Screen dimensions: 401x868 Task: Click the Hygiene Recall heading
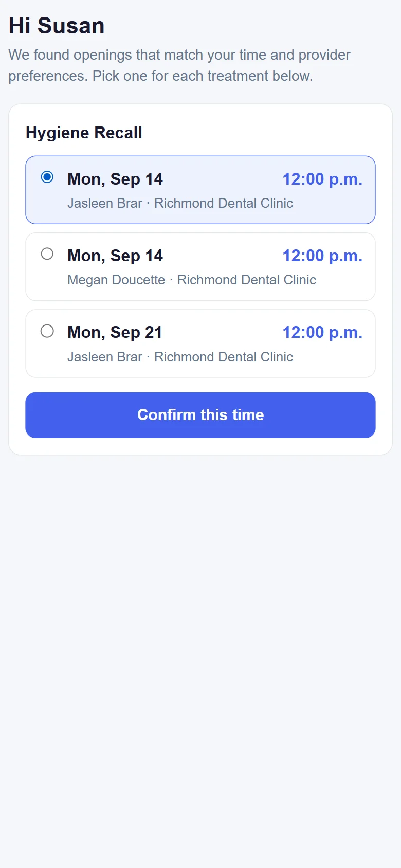pos(84,133)
